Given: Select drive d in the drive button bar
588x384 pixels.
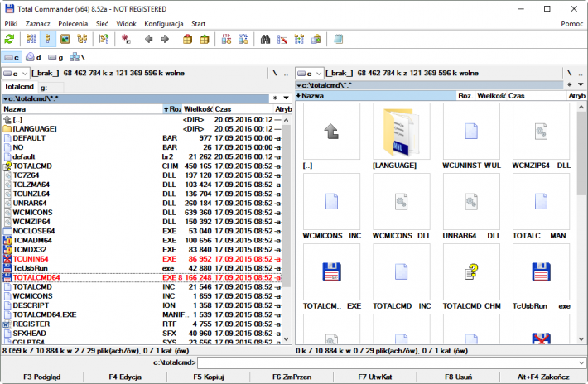Looking at the screenshot, I should 33,57.
